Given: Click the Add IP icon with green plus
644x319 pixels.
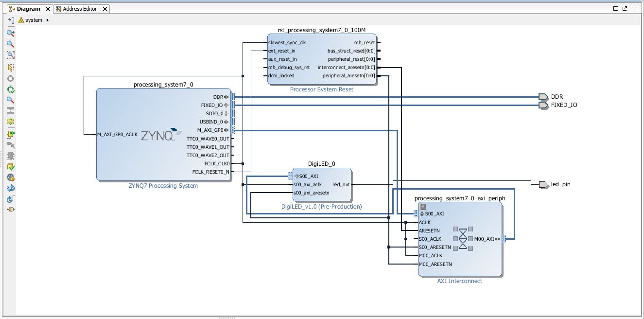Looking at the screenshot, I should coord(10,134).
